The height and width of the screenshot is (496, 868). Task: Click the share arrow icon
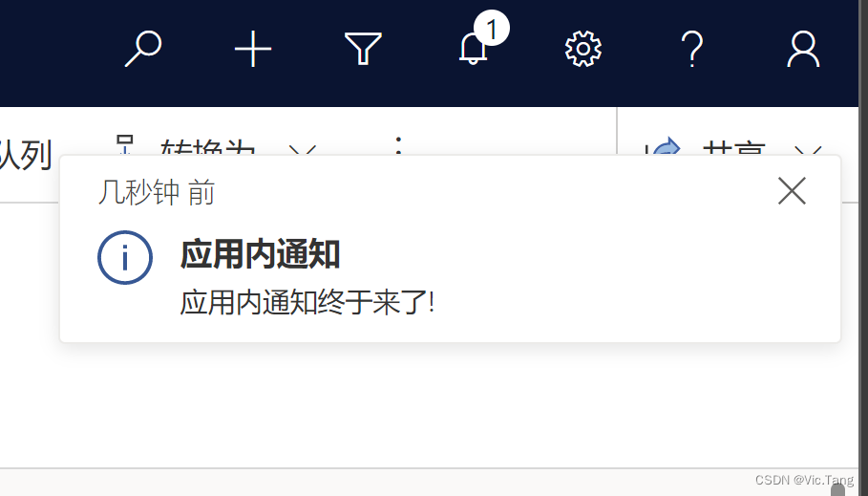666,147
